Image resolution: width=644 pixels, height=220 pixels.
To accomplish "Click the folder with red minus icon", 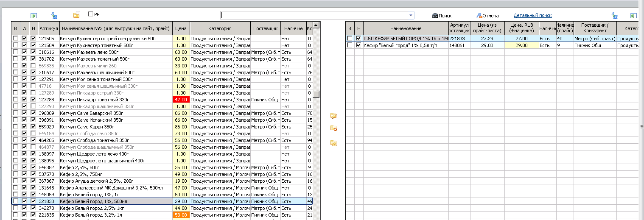I will click(x=333, y=128).
